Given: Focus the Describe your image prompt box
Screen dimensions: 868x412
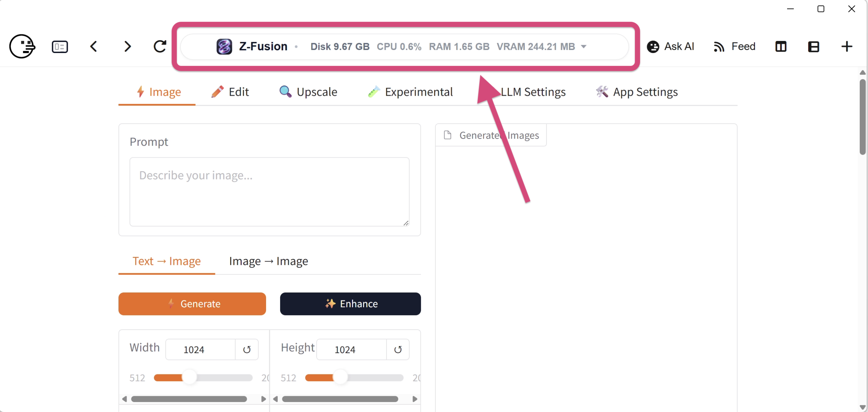Looking at the screenshot, I should point(269,192).
